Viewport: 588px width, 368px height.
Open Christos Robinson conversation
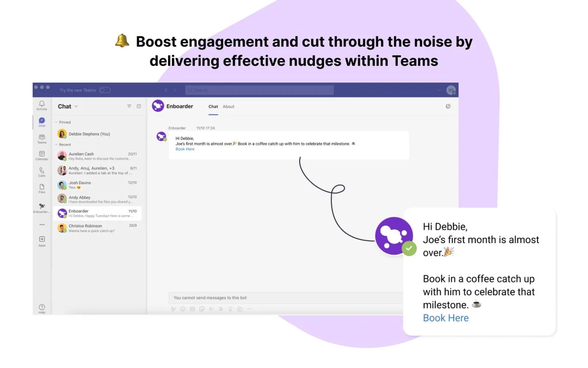click(97, 228)
